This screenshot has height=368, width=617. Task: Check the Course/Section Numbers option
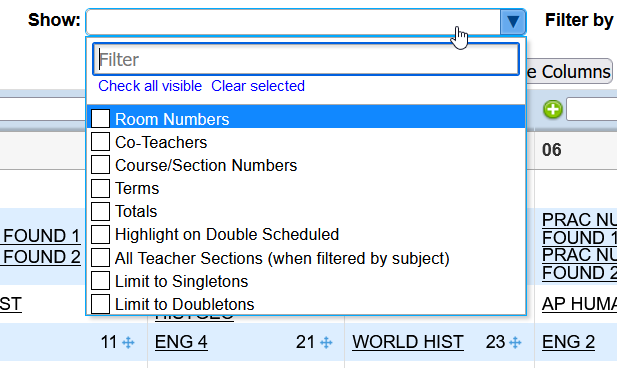[100, 165]
